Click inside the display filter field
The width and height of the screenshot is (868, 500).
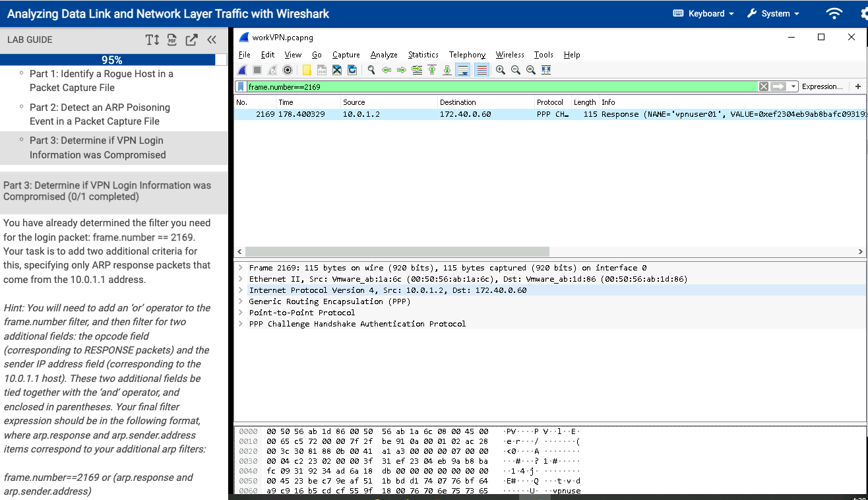[x=462, y=86]
